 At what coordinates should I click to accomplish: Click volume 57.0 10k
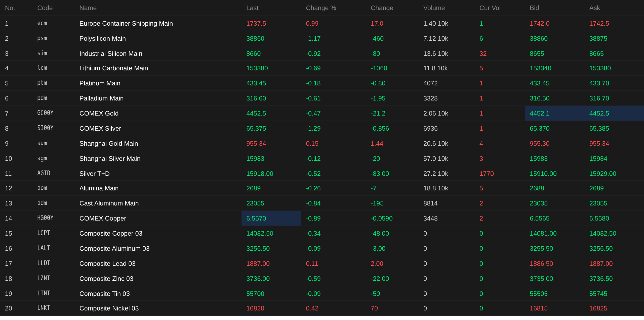click(x=436, y=158)
